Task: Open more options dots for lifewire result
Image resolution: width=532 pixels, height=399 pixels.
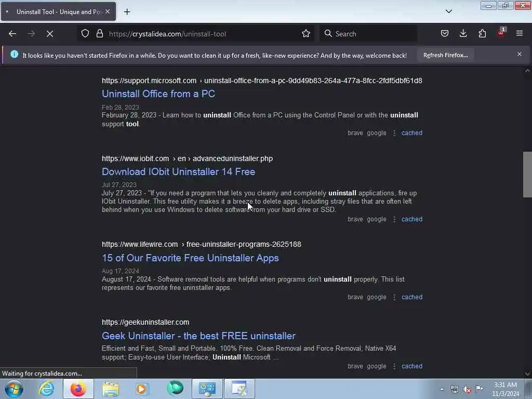Action: coord(394,297)
